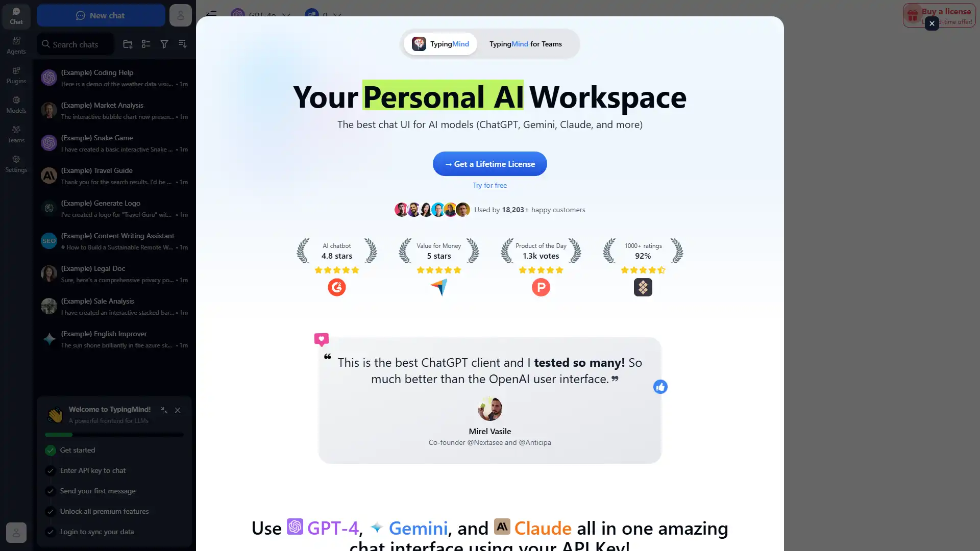Click the like thumbs-up reaction icon

(x=659, y=387)
